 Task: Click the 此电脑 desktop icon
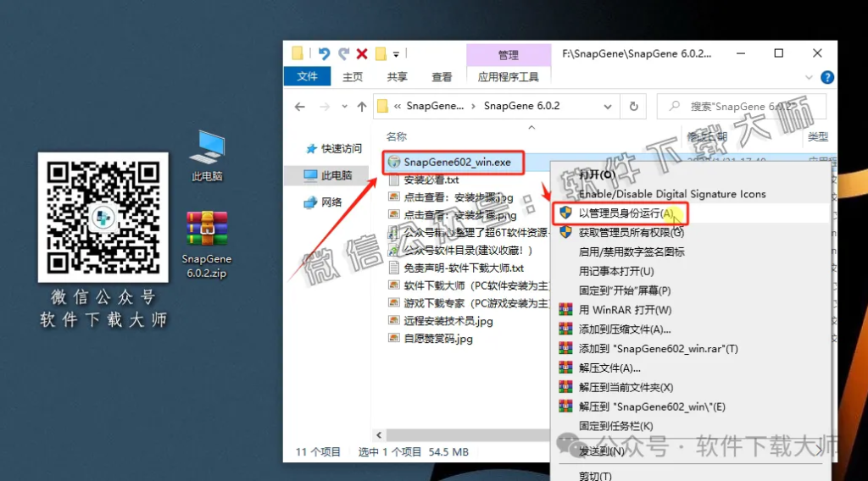tap(207, 156)
